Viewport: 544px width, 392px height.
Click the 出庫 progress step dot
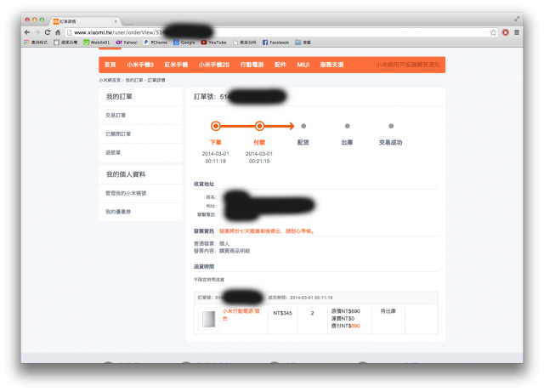pyautogui.click(x=347, y=126)
